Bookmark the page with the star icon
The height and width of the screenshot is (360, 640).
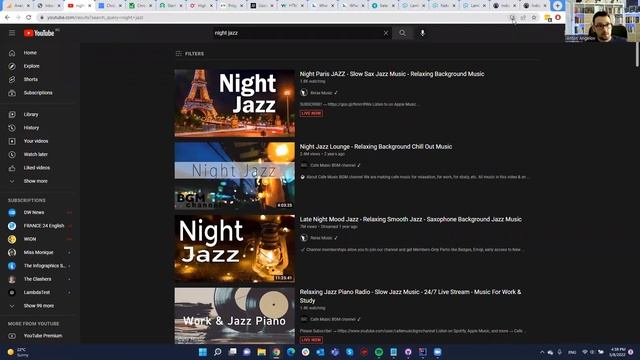pyautogui.click(x=534, y=18)
